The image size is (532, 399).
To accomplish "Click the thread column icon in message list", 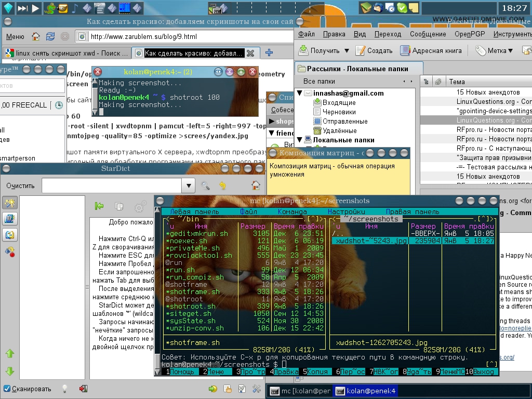I will click(426, 82).
